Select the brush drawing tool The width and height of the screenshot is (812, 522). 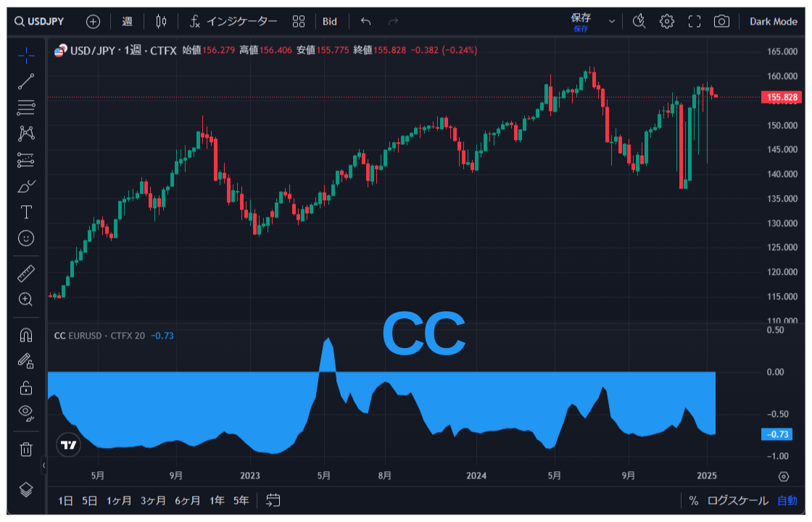pos(26,186)
